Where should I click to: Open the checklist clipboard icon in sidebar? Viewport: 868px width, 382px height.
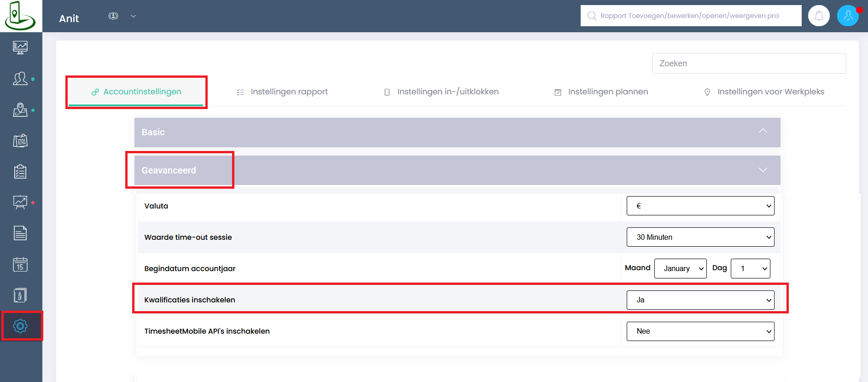click(20, 172)
